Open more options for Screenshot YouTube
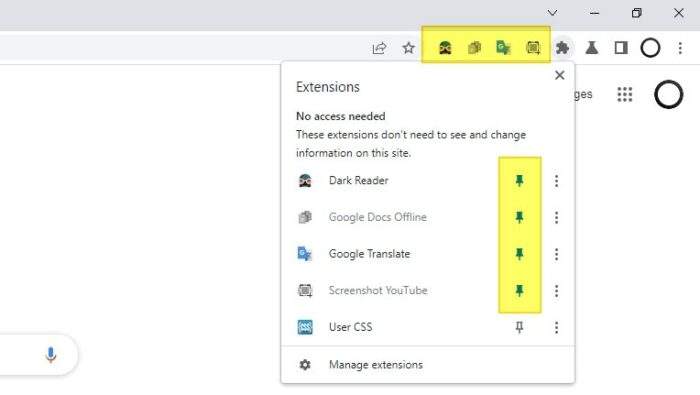The width and height of the screenshot is (700, 395). coord(556,291)
